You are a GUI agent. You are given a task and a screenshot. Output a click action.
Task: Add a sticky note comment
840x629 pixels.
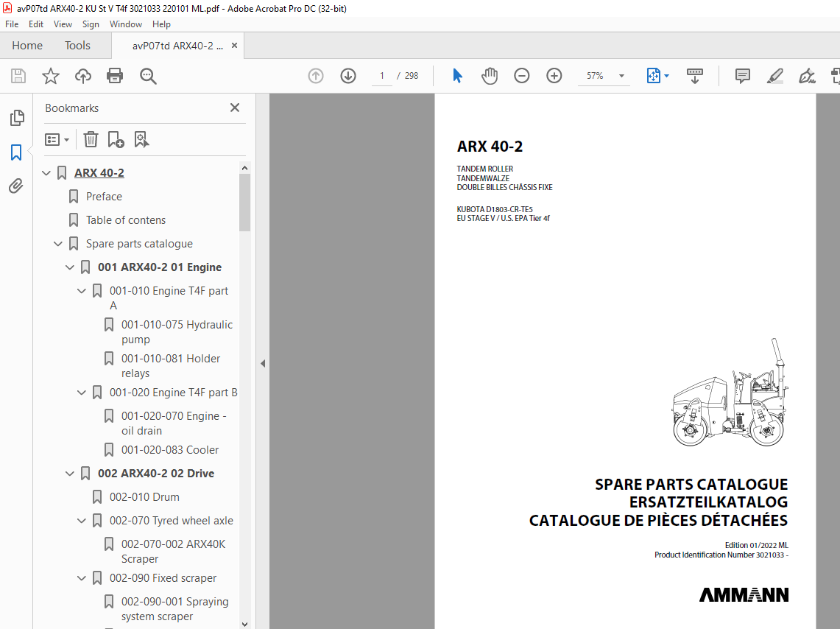pyautogui.click(x=743, y=76)
